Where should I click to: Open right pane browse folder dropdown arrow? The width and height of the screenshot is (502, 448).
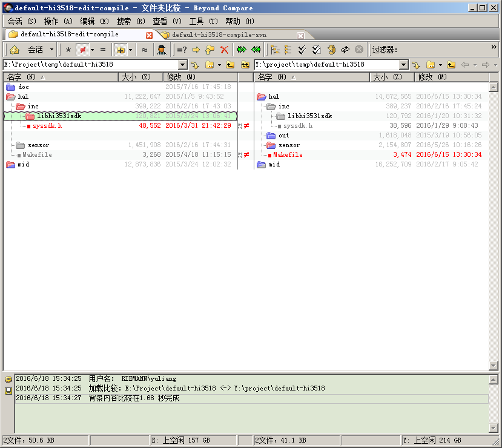[440, 65]
